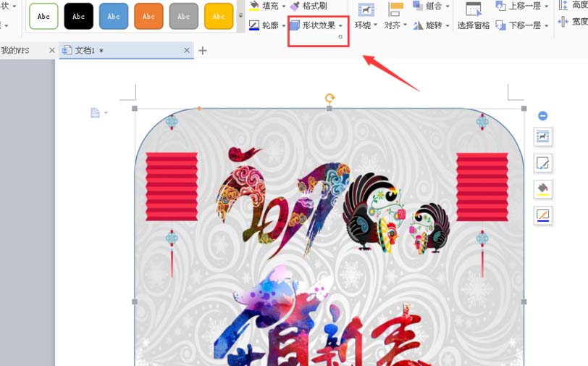Click the 高度 height icon
The height and width of the screenshot is (366, 588).
(x=563, y=5)
